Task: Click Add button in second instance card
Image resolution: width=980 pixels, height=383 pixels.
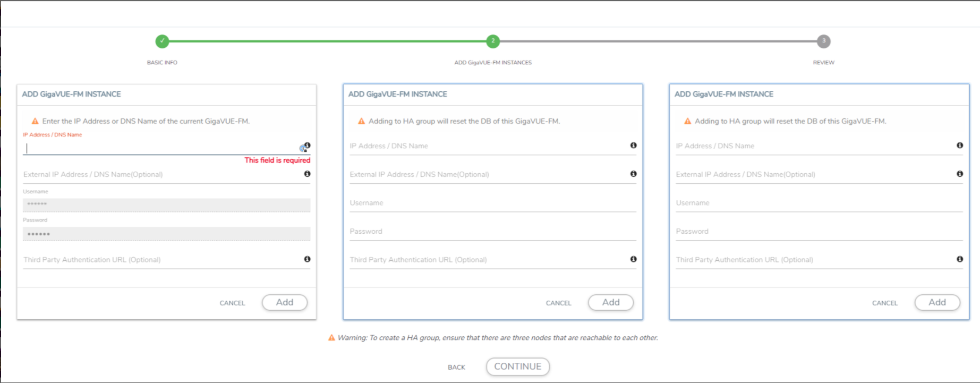Action: [x=611, y=302]
